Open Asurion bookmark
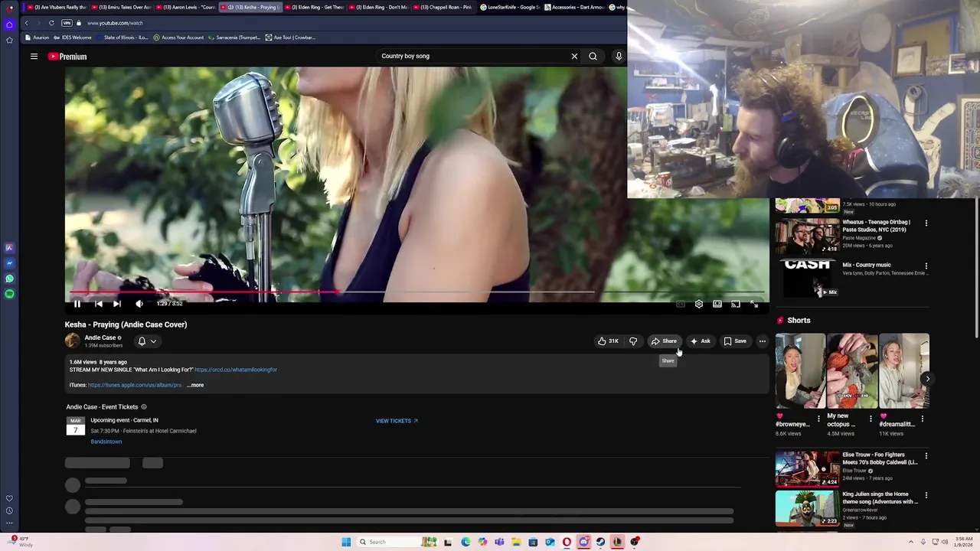The height and width of the screenshot is (551, 980). 38,37
